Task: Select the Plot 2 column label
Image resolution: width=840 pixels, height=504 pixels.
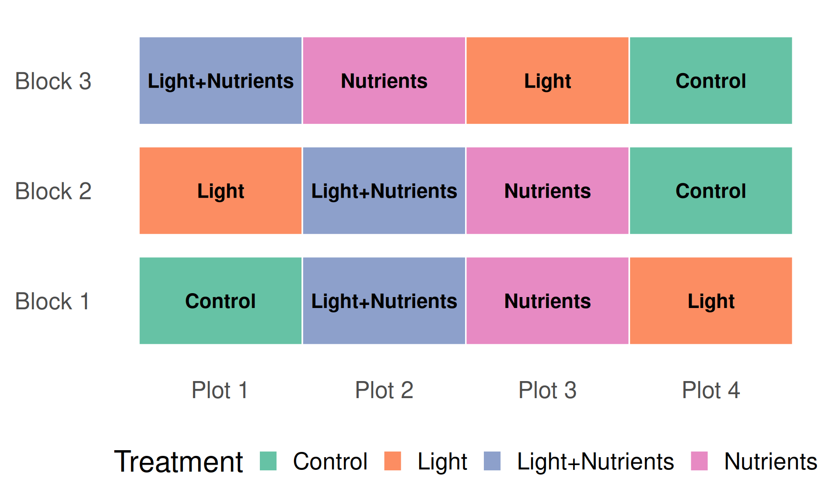Action: [x=384, y=390]
